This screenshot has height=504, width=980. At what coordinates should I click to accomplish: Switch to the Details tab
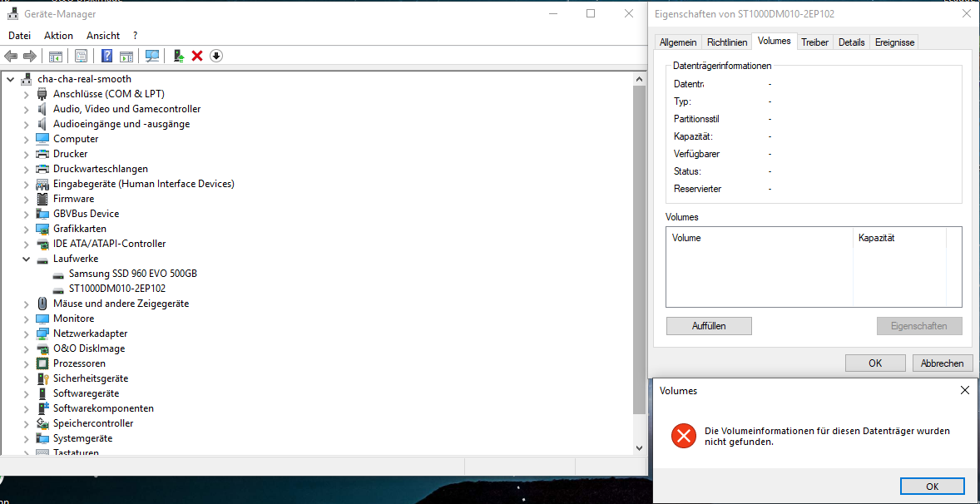pyautogui.click(x=851, y=42)
